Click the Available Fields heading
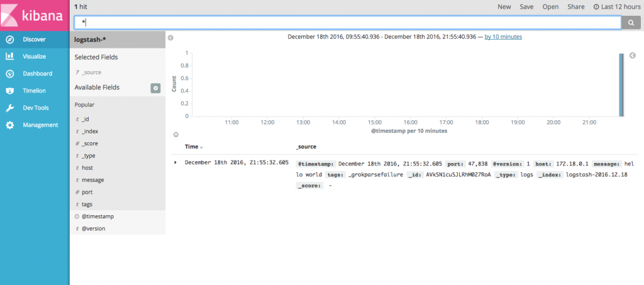This screenshot has height=285, width=644. tap(97, 87)
